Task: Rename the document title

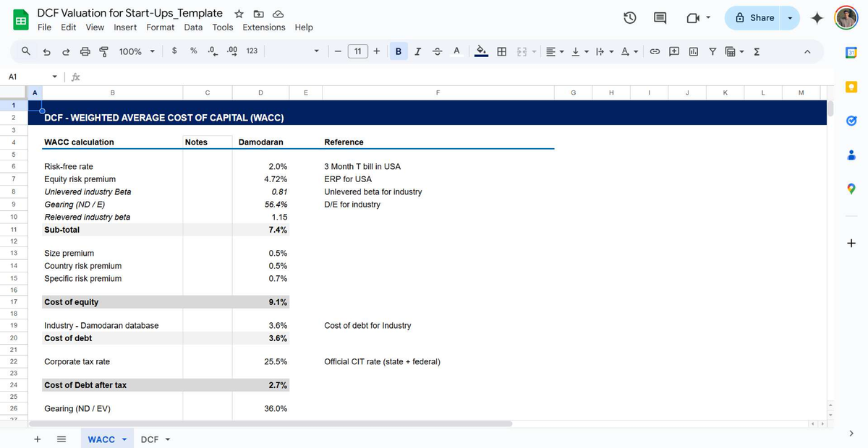Action: [130, 13]
